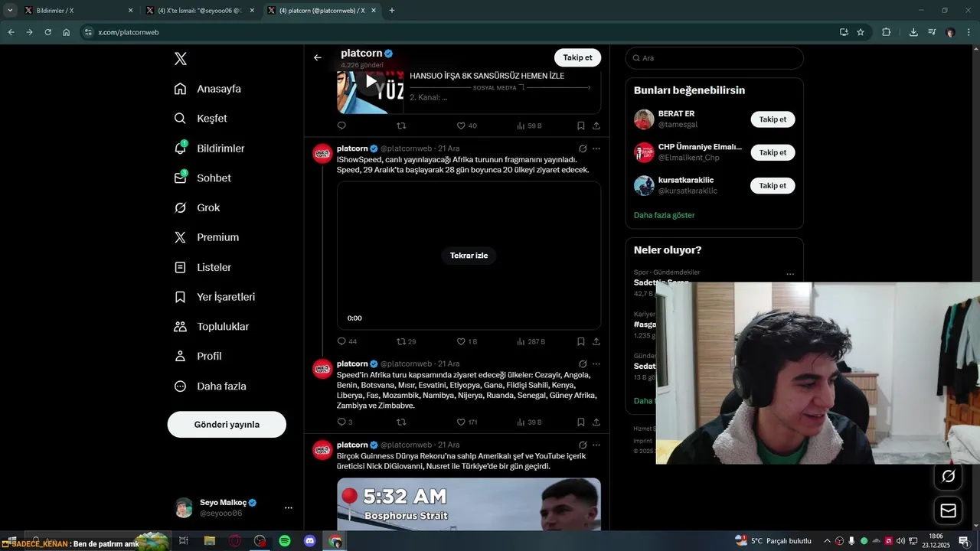The image size is (980, 551).
Task: Switch to the Bildirimler / X tab
Action: (80, 11)
